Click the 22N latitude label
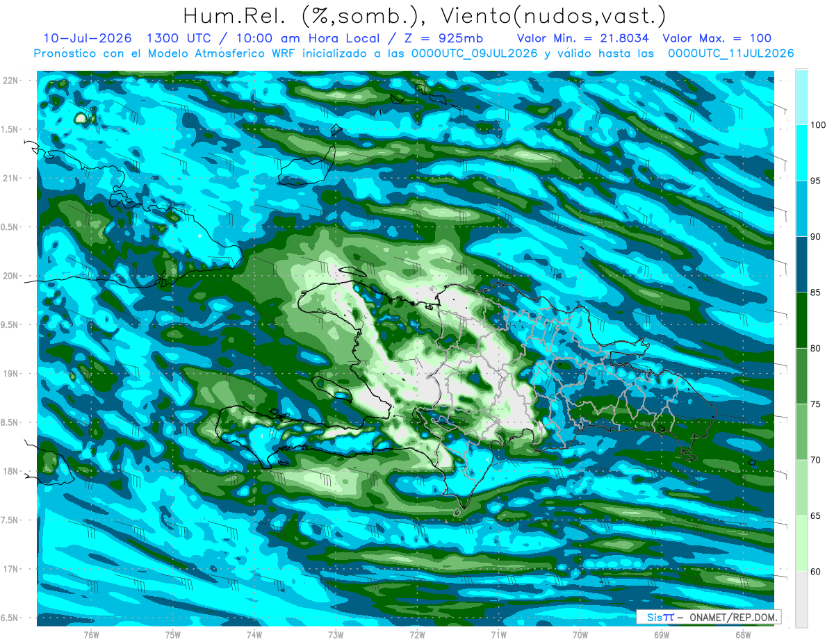 click(x=12, y=81)
